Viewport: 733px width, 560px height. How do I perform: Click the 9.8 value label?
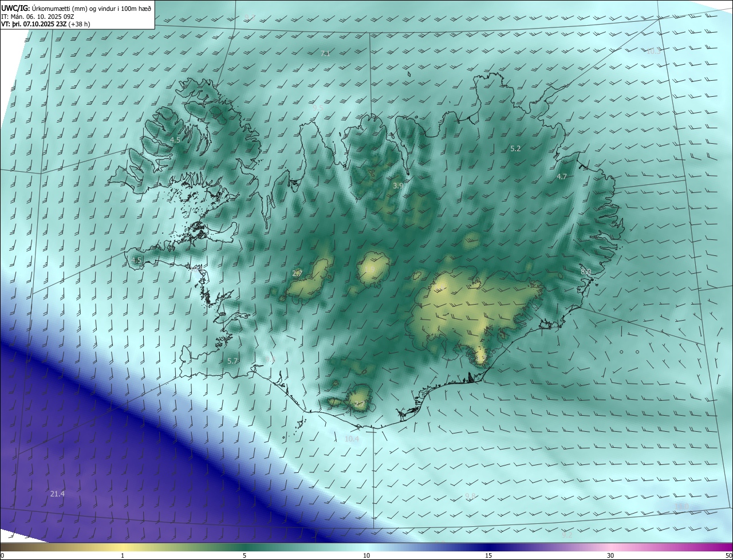470,496
